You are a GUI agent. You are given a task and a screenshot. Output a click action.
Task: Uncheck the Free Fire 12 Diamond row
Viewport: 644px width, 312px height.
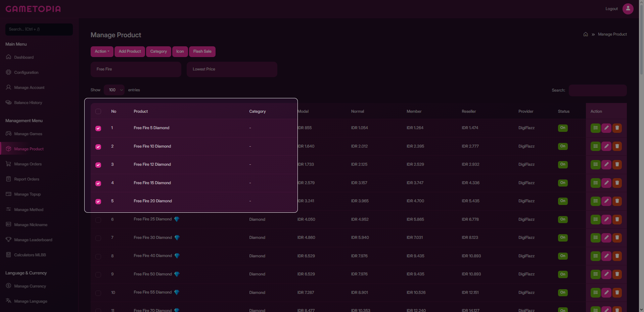point(98,165)
